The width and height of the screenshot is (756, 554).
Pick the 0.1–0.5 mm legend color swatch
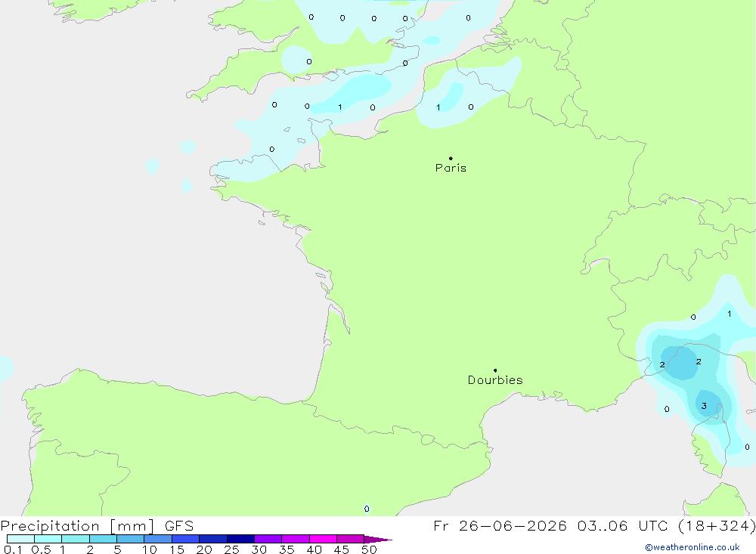(x=20, y=539)
